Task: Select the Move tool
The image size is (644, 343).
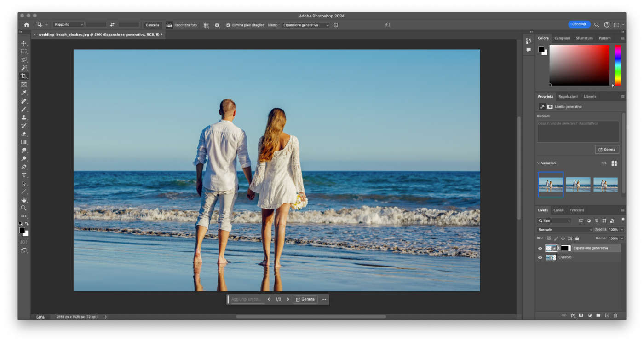Action: (24, 43)
